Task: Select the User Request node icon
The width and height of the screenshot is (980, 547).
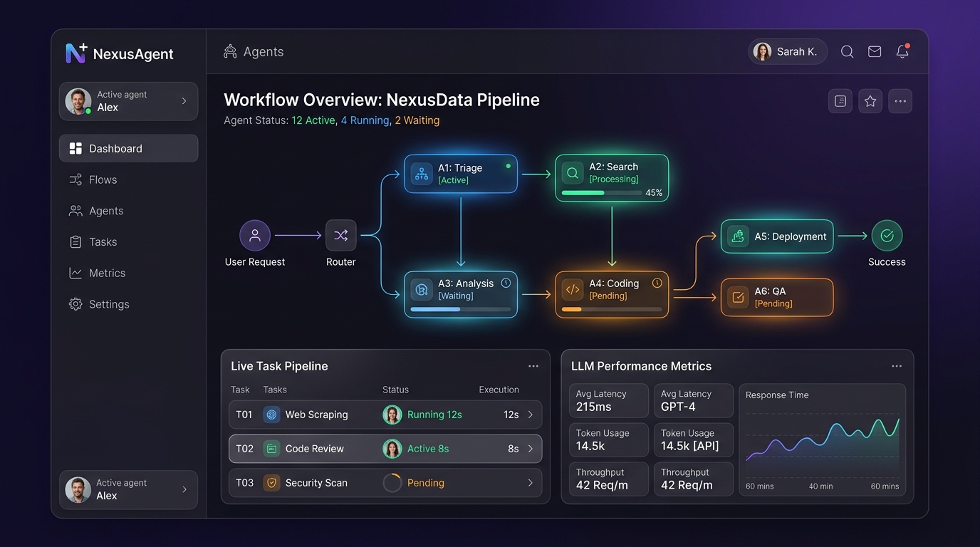Action: point(255,235)
